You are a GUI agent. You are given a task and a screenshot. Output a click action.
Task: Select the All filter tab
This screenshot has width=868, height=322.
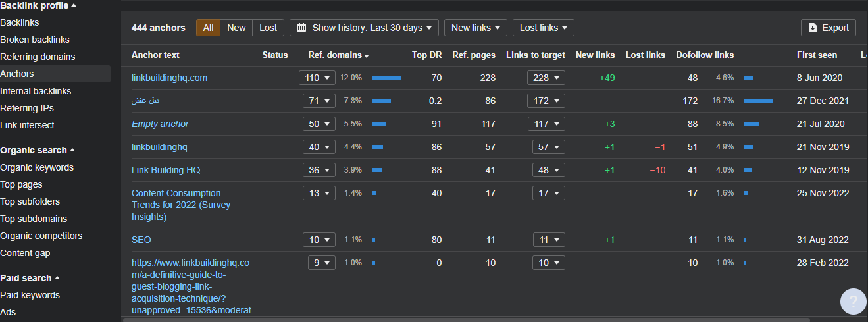[x=208, y=28]
